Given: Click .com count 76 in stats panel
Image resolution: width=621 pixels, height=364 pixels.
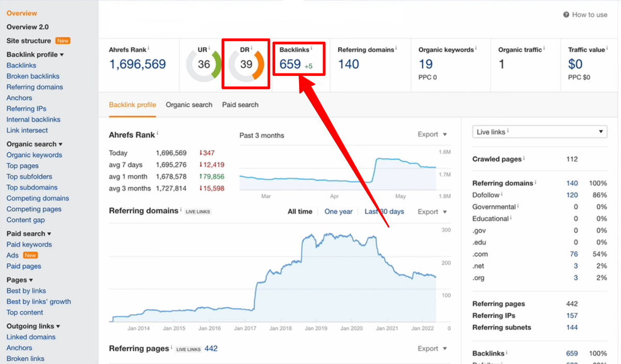Looking at the screenshot, I should pos(574,254).
